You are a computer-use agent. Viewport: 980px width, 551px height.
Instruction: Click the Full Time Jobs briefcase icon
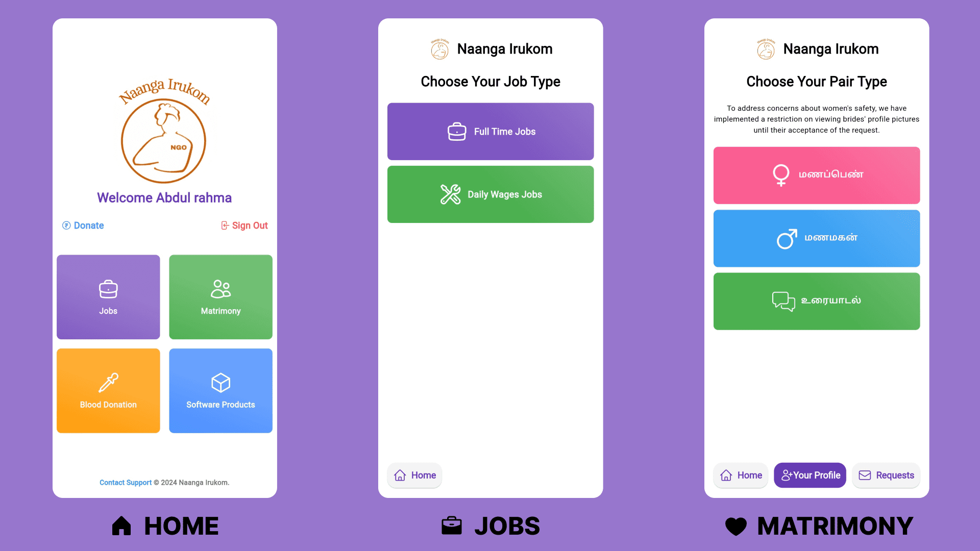pos(456,131)
